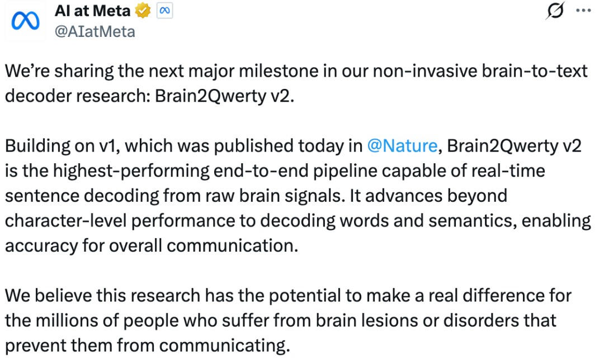
Task: Click the "millions of people who suffer" line
Action: click(x=280, y=321)
